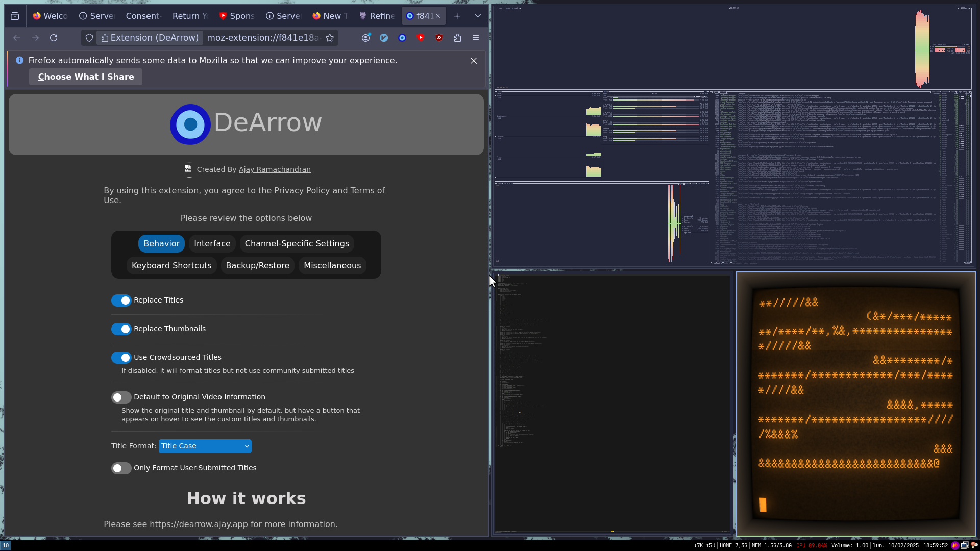The height and width of the screenshot is (551, 980).
Task: Click the 18:59:52 clock in status bar
Action: click(935, 545)
